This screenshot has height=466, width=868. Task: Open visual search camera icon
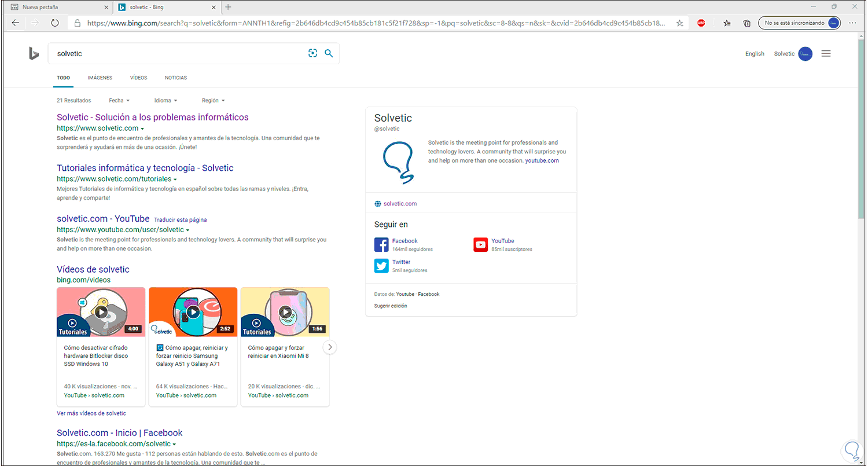[313, 53]
